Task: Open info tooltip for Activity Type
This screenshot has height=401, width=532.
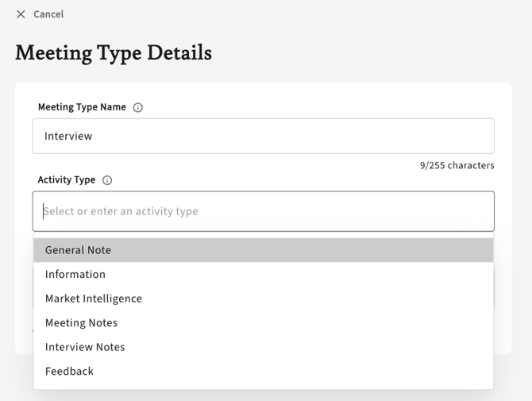Action: (x=107, y=180)
